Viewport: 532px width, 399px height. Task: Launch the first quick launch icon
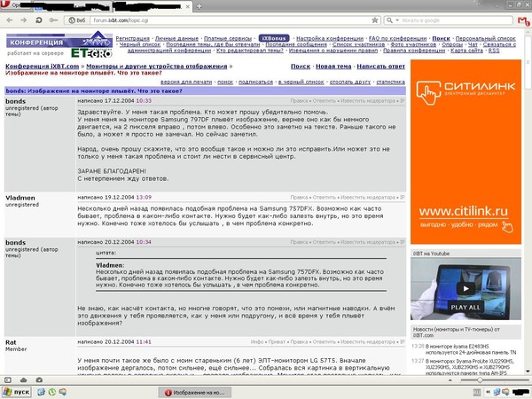point(41,392)
